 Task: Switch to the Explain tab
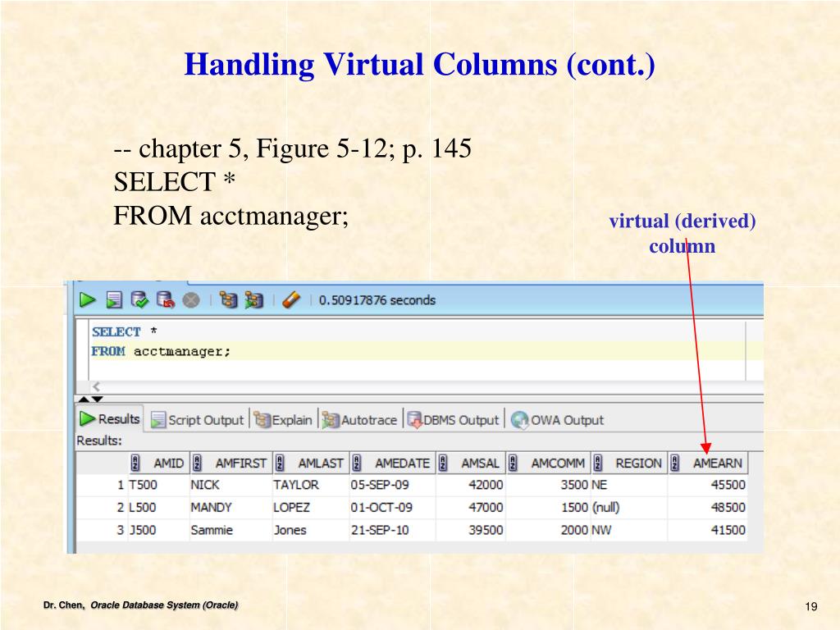(x=283, y=420)
